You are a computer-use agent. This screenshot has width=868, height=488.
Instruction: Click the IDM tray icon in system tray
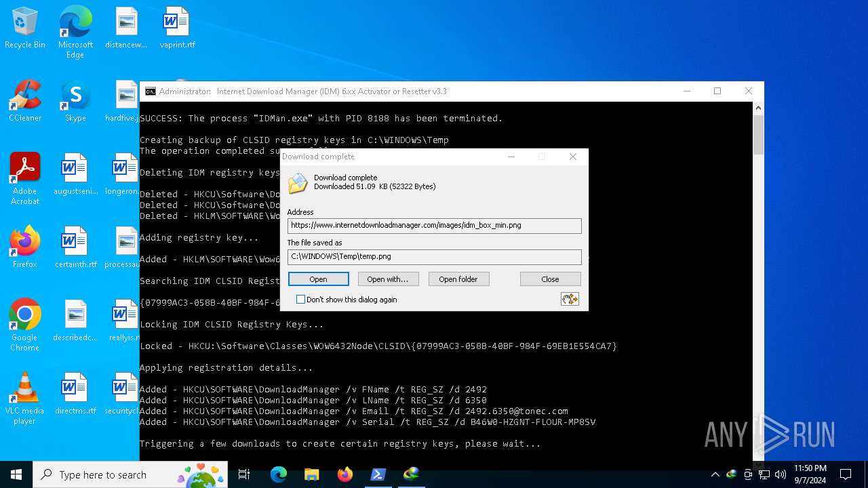(x=732, y=474)
